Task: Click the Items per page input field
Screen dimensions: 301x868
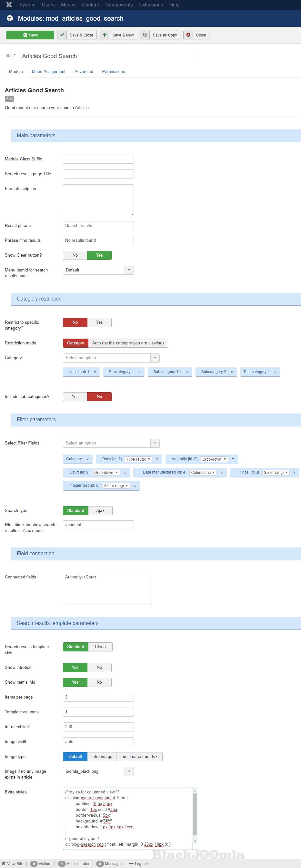Action: (x=98, y=697)
